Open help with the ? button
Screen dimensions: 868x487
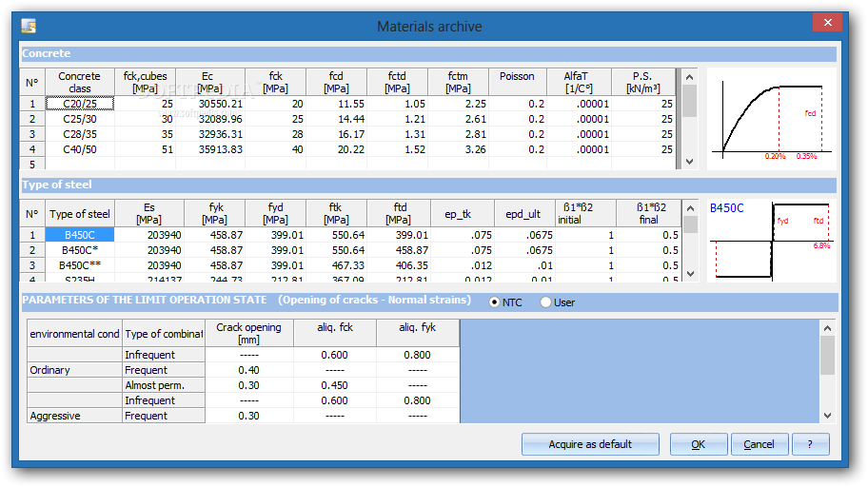point(811,444)
